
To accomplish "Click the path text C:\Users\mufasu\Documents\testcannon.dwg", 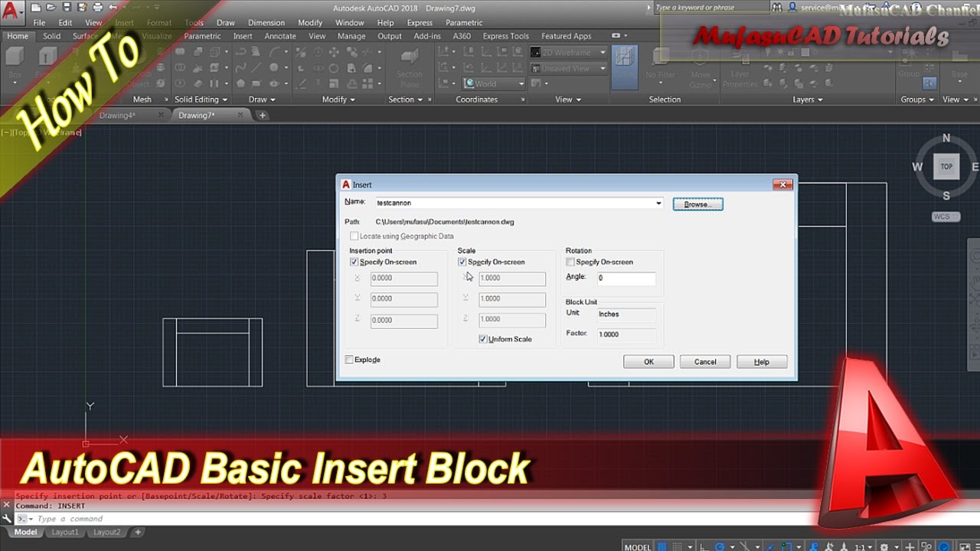I will tap(445, 222).
